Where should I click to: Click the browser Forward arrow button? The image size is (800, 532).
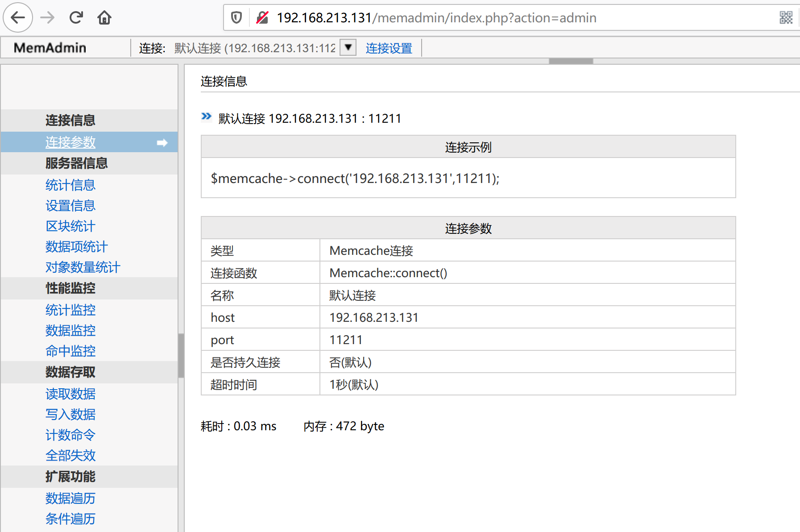(x=47, y=18)
